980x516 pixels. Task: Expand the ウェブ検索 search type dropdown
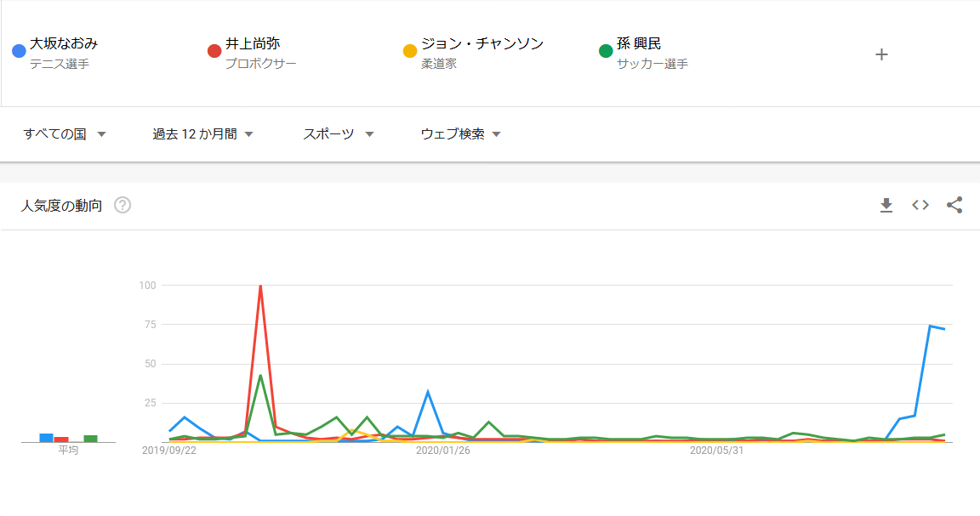pyautogui.click(x=460, y=134)
